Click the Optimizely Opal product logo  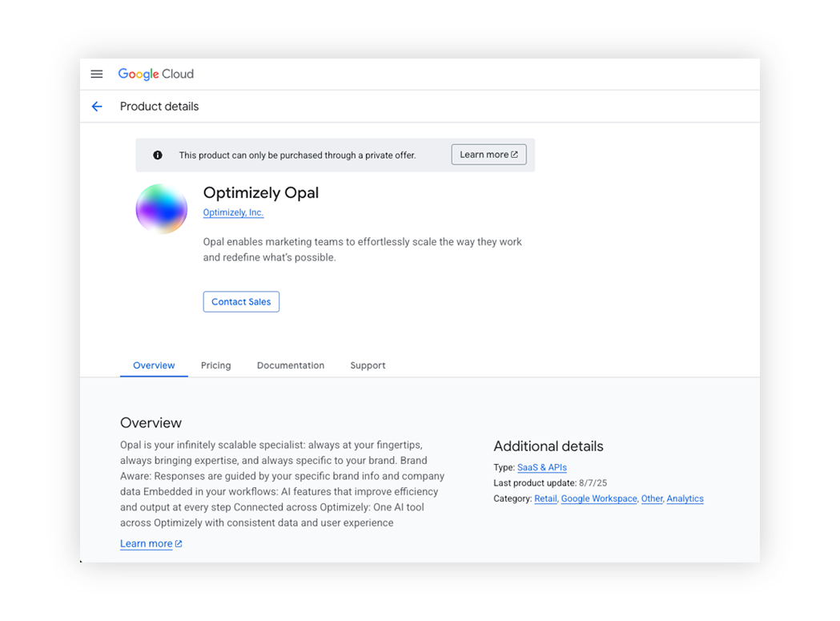coord(161,209)
